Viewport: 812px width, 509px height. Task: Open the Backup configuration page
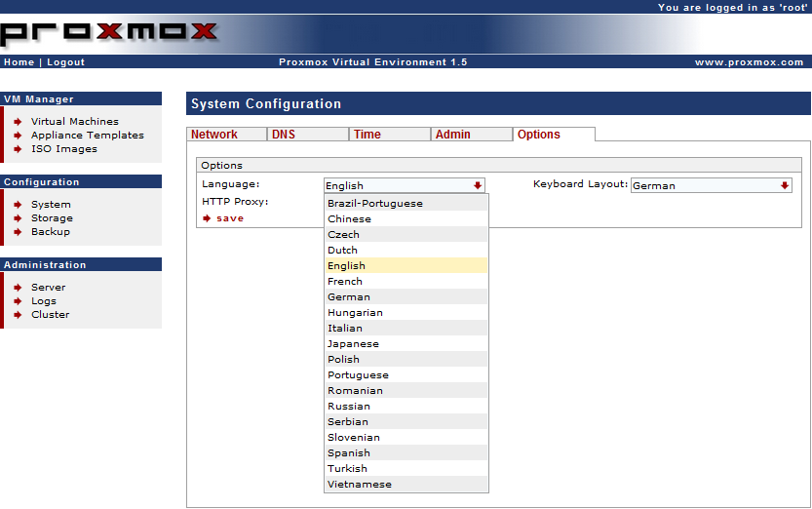click(x=51, y=232)
